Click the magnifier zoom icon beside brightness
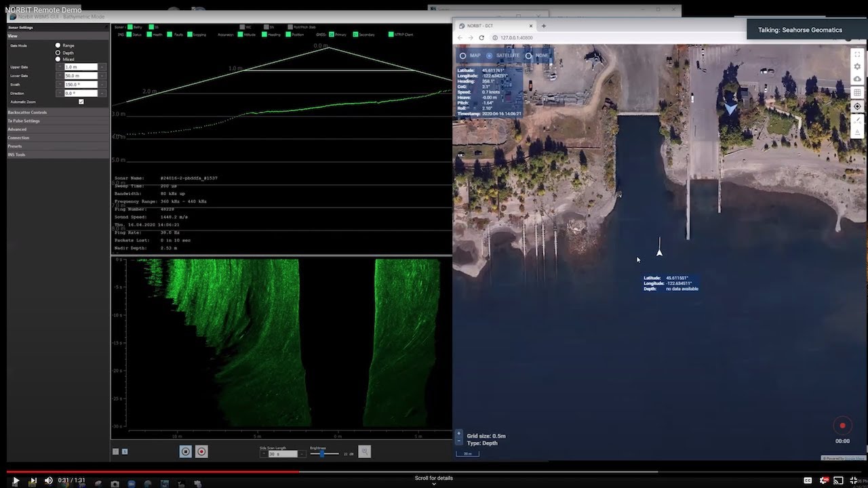 tap(364, 451)
